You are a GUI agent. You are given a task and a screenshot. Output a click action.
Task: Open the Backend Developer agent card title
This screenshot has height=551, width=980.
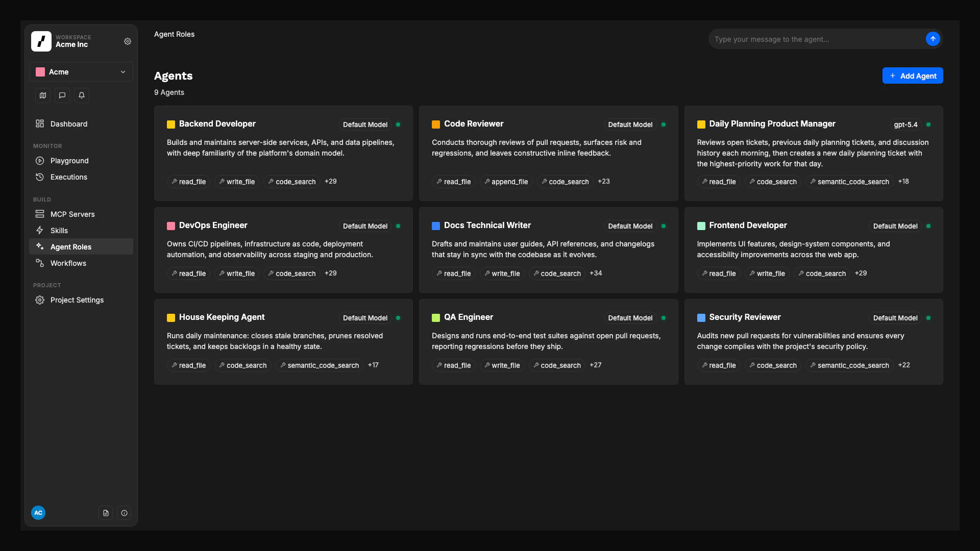click(217, 124)
